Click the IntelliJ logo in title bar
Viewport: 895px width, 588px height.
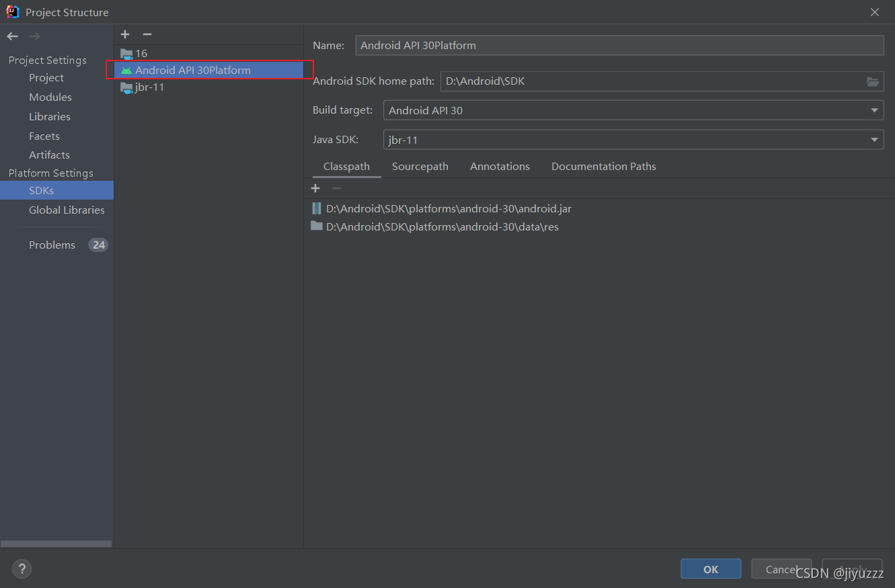tap(13, 11)
